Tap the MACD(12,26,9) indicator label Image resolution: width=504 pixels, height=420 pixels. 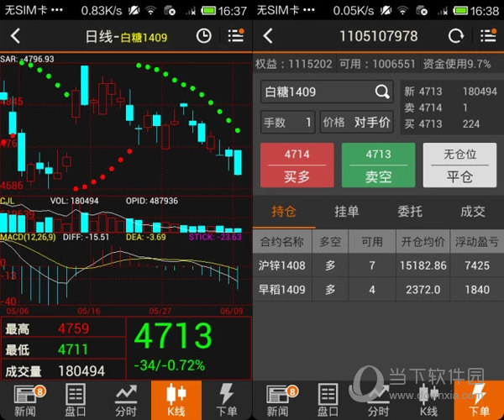click(x=28, y=237)
